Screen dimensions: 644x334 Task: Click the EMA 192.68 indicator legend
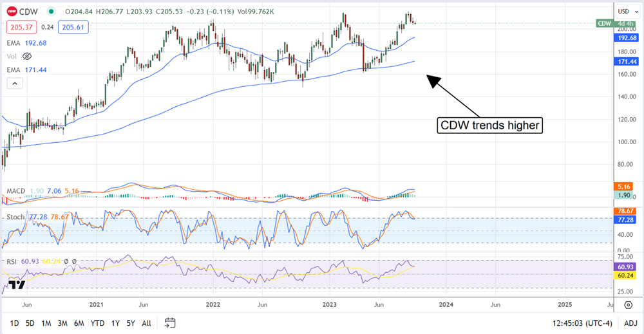pos(26,43)
